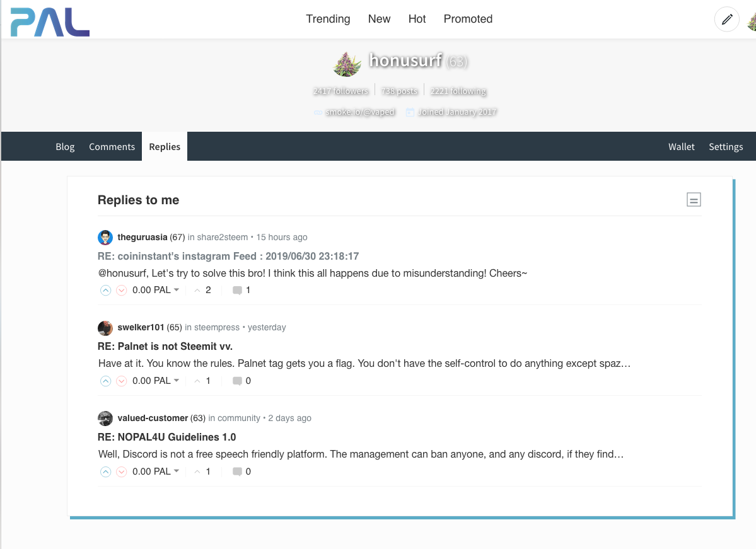Open swelker101's username link
Screen dimensions: 756x549
point(141,327)
